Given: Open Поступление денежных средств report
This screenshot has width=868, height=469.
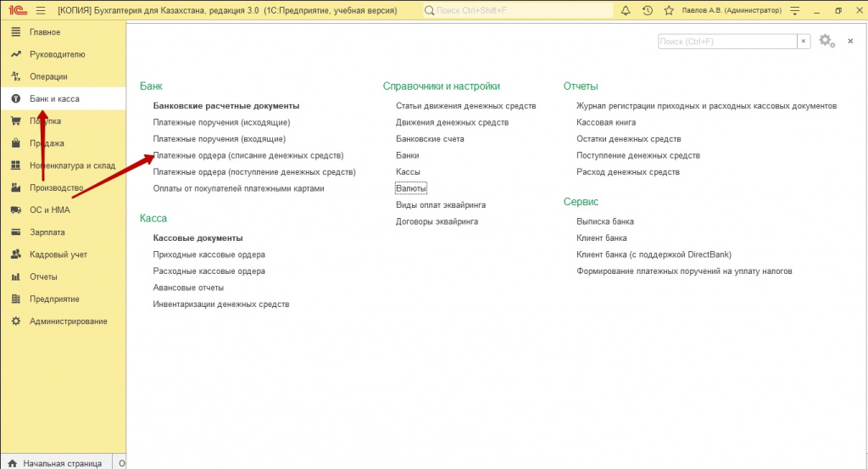Looking at the screenshot, I should coord(638,155).
